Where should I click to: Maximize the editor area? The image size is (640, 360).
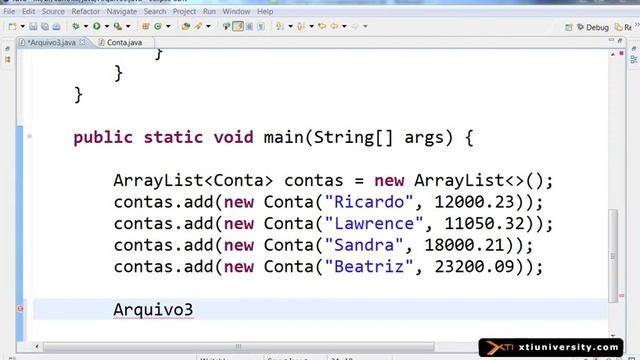click(620, 40)
